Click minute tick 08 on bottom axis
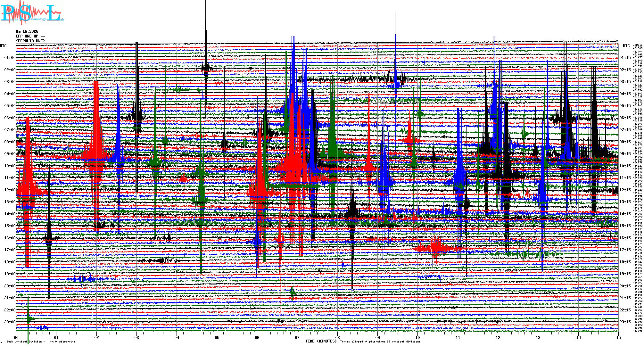 click(x=337, y=337)
